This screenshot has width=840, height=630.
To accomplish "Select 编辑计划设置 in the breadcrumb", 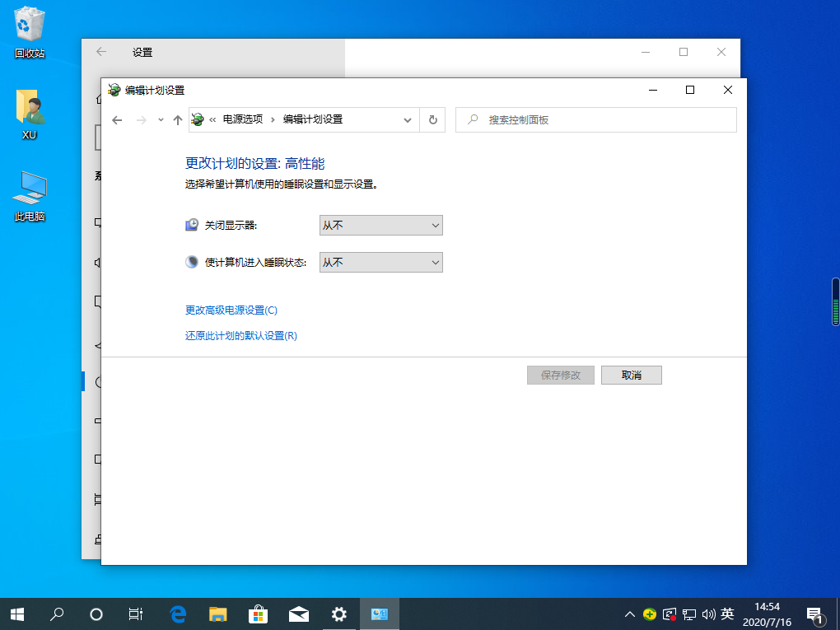I will click(313, 119).
